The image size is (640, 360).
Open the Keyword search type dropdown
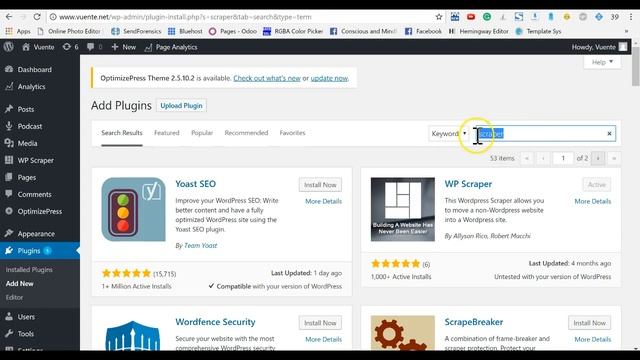tap(449, 133)
